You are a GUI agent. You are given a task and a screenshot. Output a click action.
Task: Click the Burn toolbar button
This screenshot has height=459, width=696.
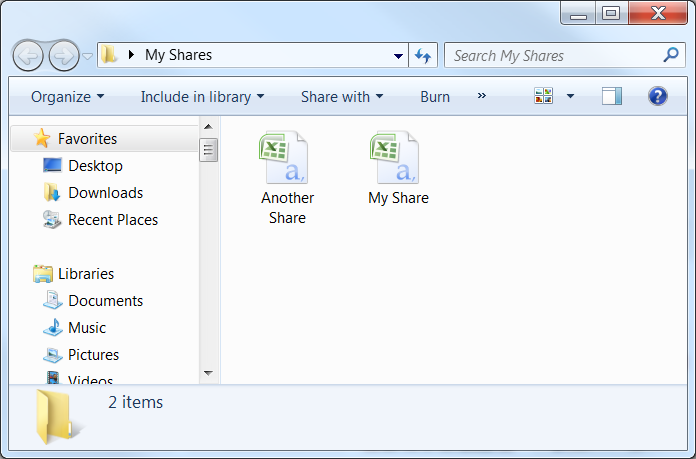(x=434, y=97)
